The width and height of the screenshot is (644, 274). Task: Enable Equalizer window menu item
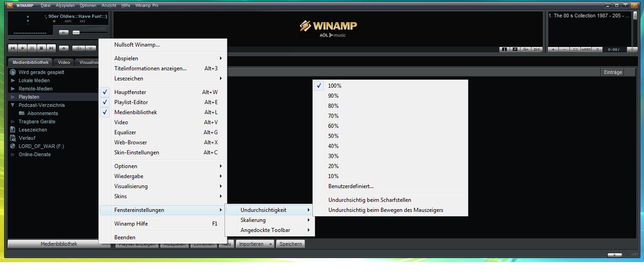[x=163, y=132]
